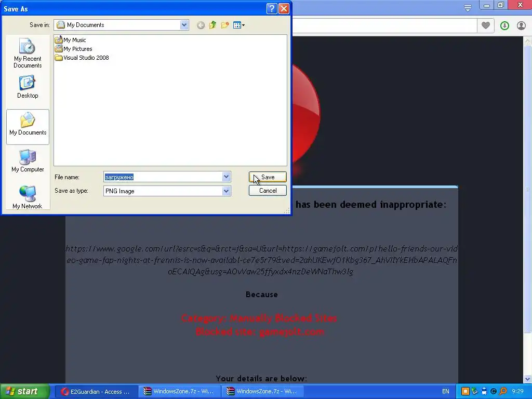Select My Documents in the places bar
This screenshot has width=532, height=399.
click(28, 127)
